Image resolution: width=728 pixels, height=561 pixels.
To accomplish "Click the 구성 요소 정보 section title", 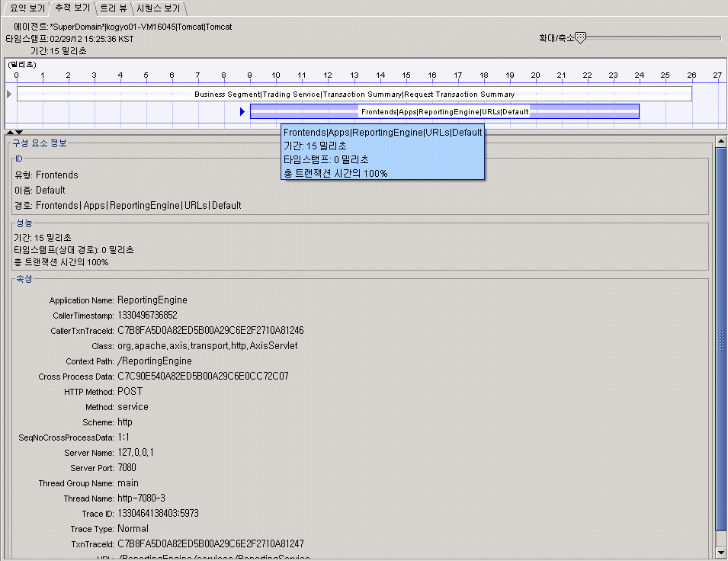I will click(40, 143).
